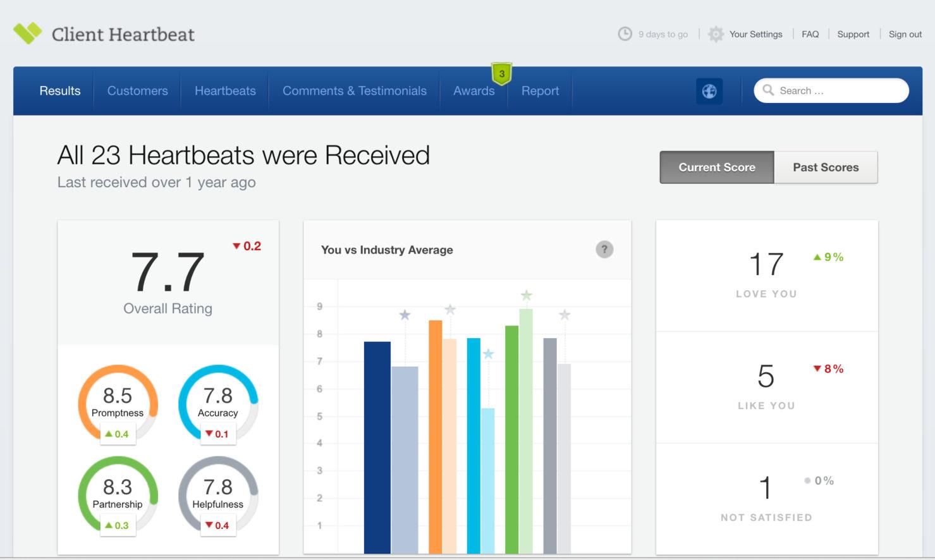Click the clock icon for days remaining
The width and height of the screenshot is (935, 560).
pyautogui.click(x=625, y=34)
